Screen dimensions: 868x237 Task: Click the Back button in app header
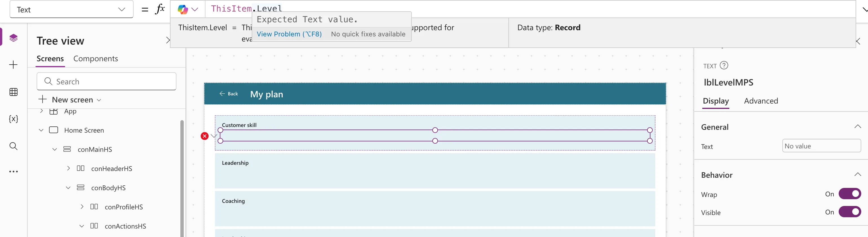pos(229,94)
